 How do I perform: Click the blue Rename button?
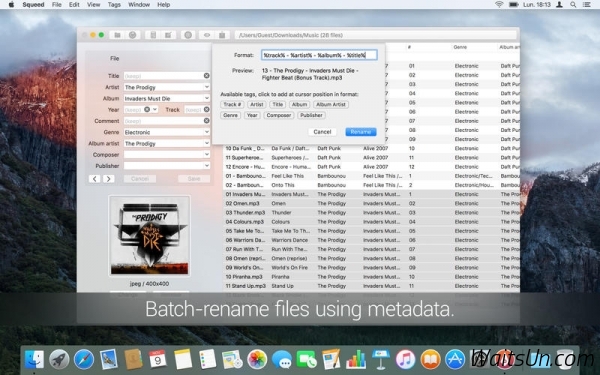361,132
